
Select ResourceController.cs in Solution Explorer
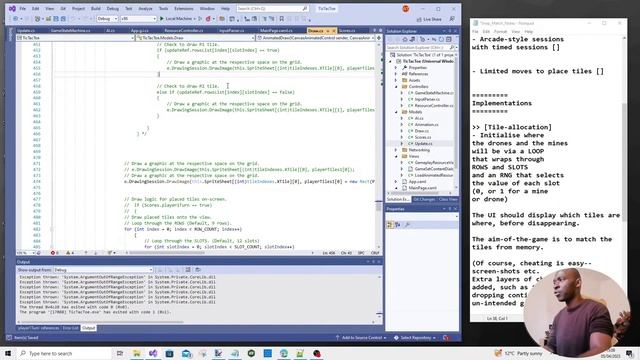(433, 106)
